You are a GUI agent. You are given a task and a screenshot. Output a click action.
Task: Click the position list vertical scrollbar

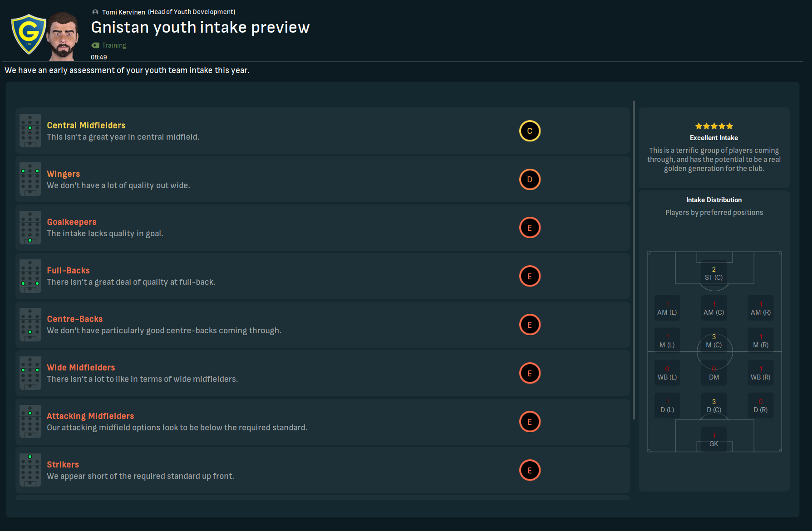pos(634,260)
